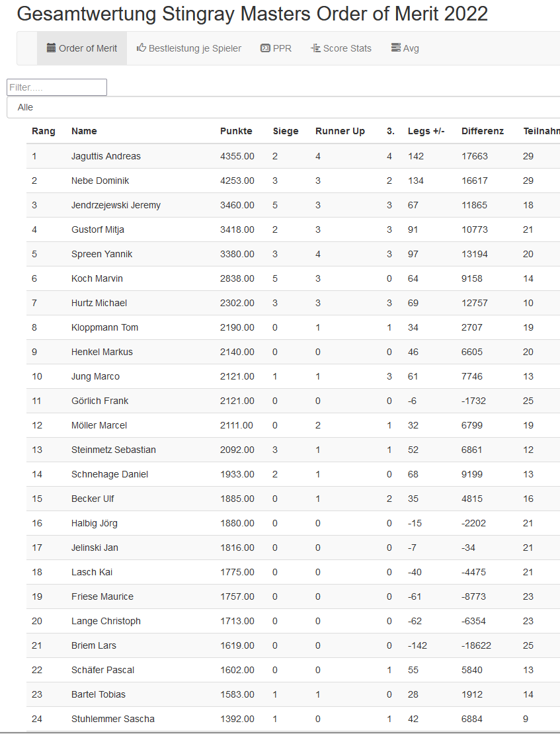The width and height of the screenshot is (560, 734).
Task: Sort by Differenz column header
Action: coord(483,131)
